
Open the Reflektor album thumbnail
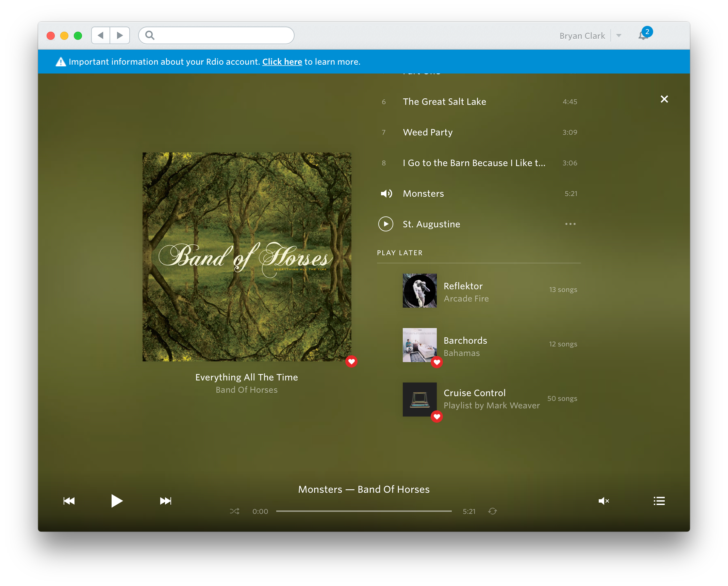(x=419, y=290)
